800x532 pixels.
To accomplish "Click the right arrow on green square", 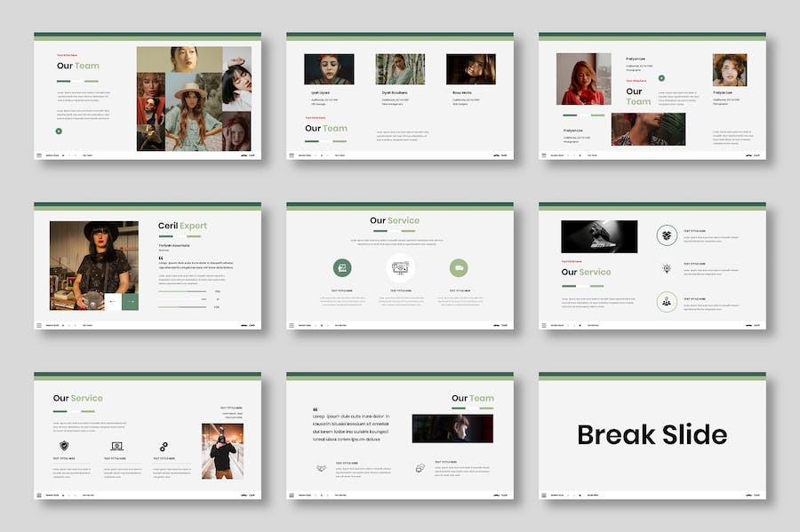I will click(x=130, y=302).
